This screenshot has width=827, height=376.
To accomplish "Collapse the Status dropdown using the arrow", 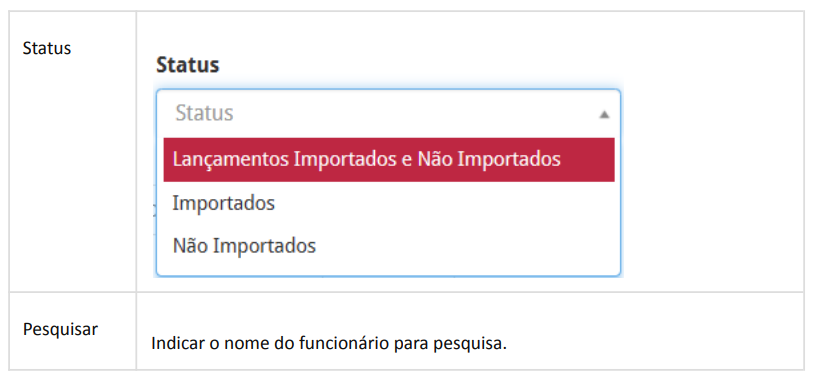I will coord(604,114).
